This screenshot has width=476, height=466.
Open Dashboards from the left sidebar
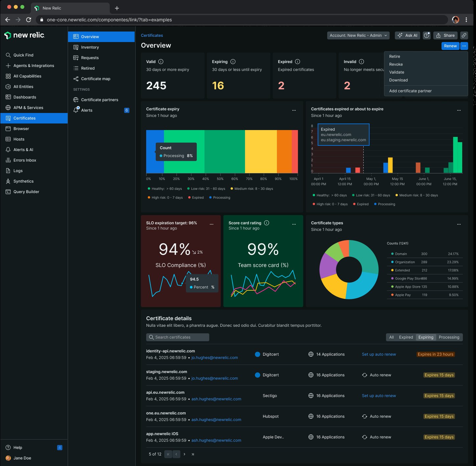pyautogui.click(x=21, y=97)
